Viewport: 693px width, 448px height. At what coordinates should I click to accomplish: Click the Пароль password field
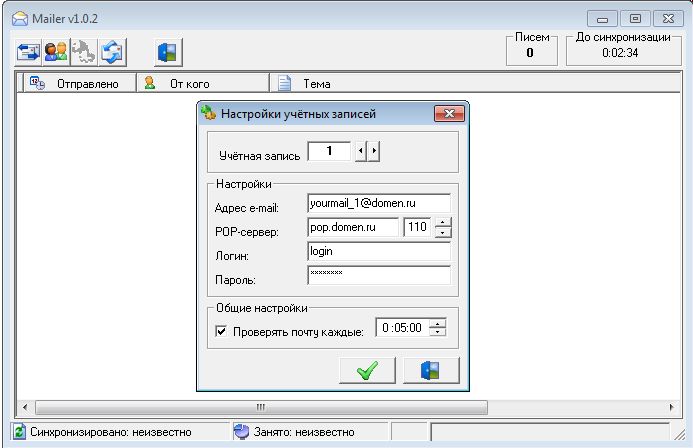click(379, 275)
